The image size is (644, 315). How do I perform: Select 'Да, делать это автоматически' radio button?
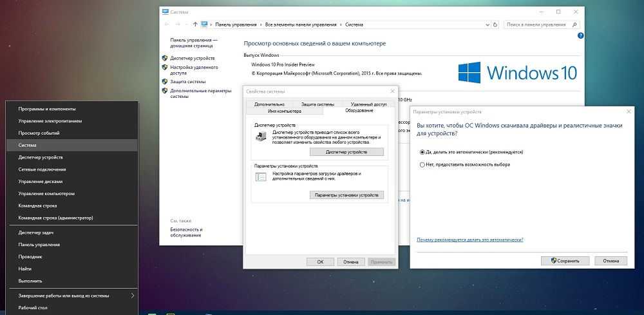[422, 152]
